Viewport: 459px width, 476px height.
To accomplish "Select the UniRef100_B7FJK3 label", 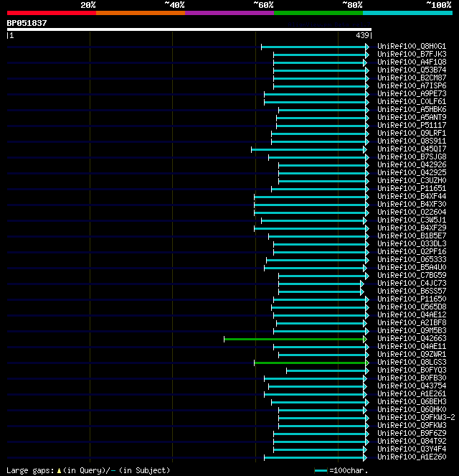I will click(412, 55).
